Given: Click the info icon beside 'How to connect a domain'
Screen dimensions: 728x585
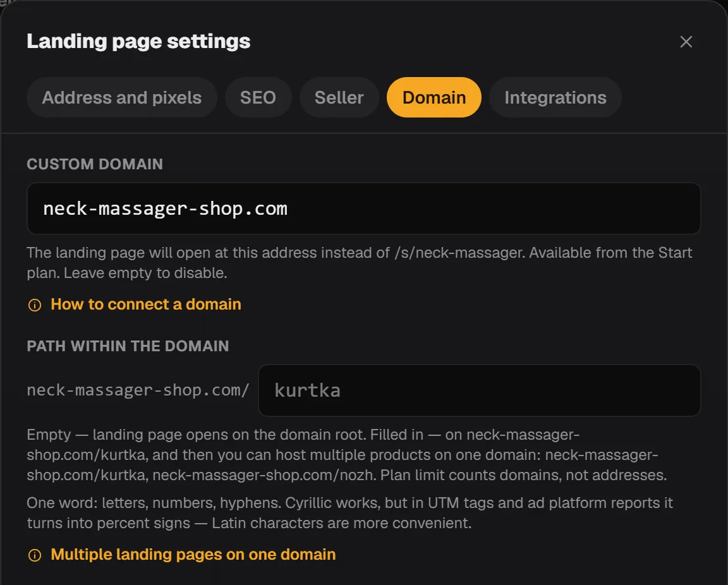Looking at the screenshot, I should [x=35, y=305].
